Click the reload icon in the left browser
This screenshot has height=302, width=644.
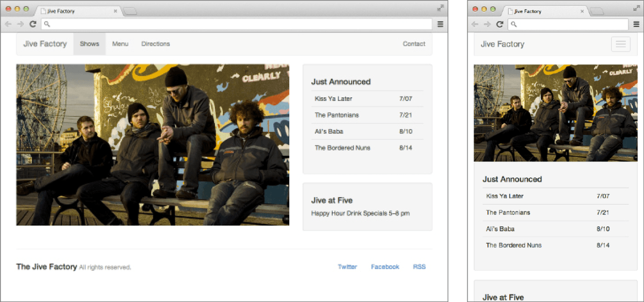pos(33,24)
